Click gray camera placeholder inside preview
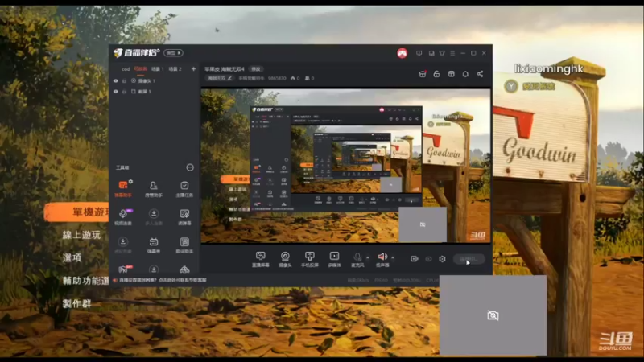The image size is (644, 362). (x=423, y=224)
